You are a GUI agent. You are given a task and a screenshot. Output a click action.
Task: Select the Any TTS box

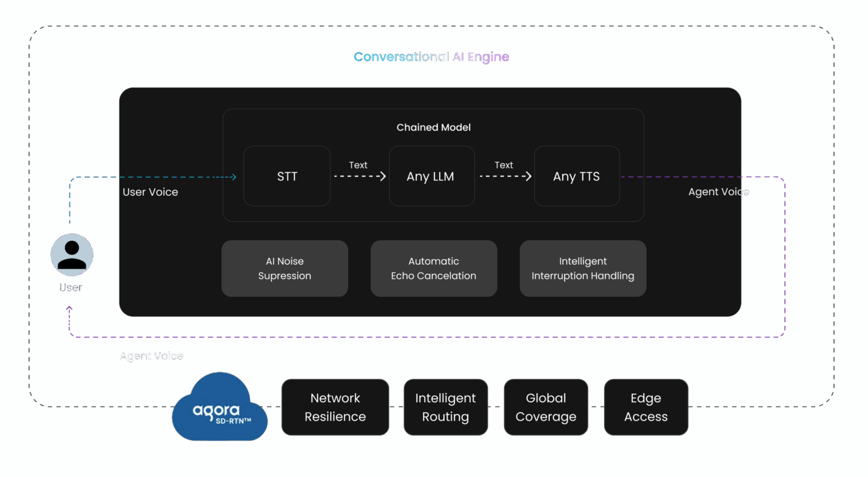click(x=577, y=176)
